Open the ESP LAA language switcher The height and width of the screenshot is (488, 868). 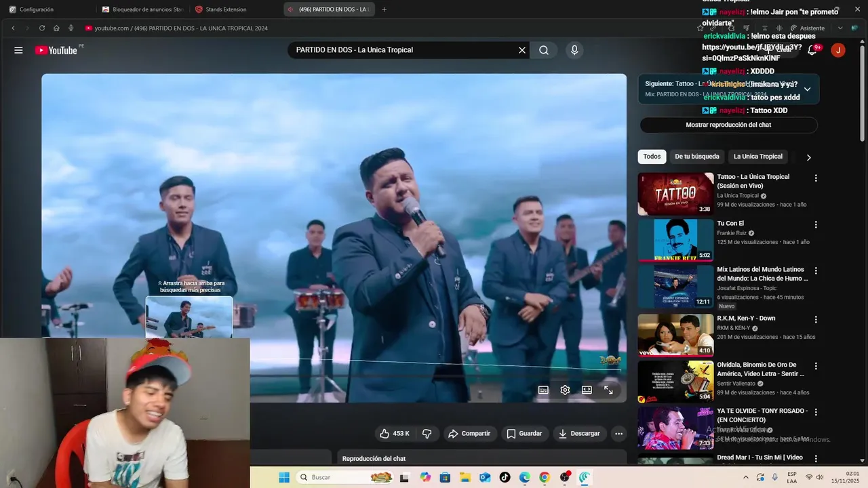pyautogui.click(x=792, y=477)
